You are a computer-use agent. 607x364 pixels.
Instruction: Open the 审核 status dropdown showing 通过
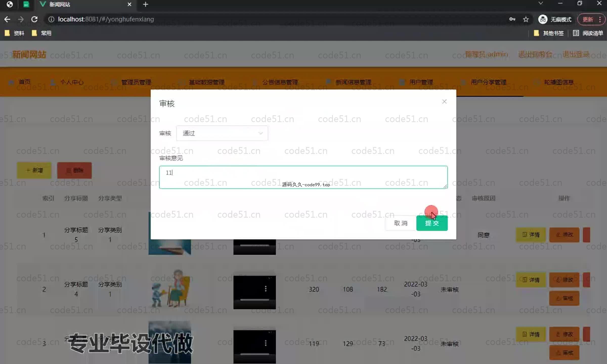click(222, 133)
